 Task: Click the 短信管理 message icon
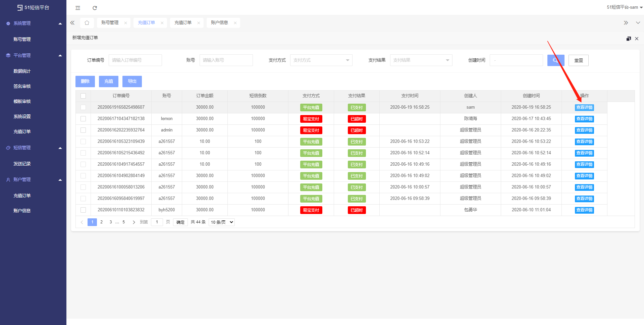8,148
